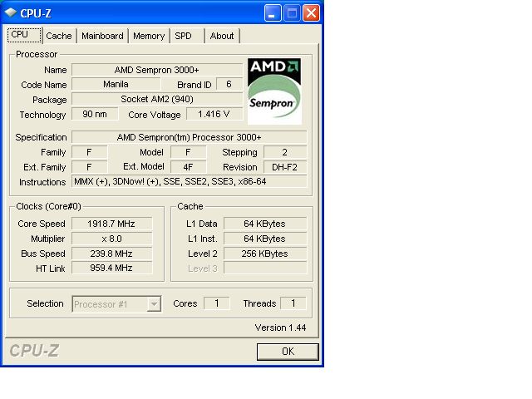Switch to the Cache tab
The height and width of the screenshot is (399, 532).
click(59, 36)
